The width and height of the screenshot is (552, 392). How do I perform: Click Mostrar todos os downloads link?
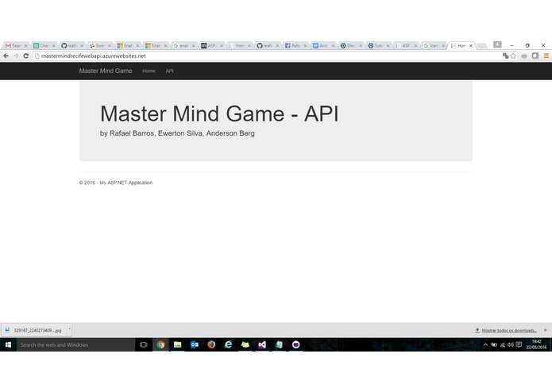coord(508,330)
